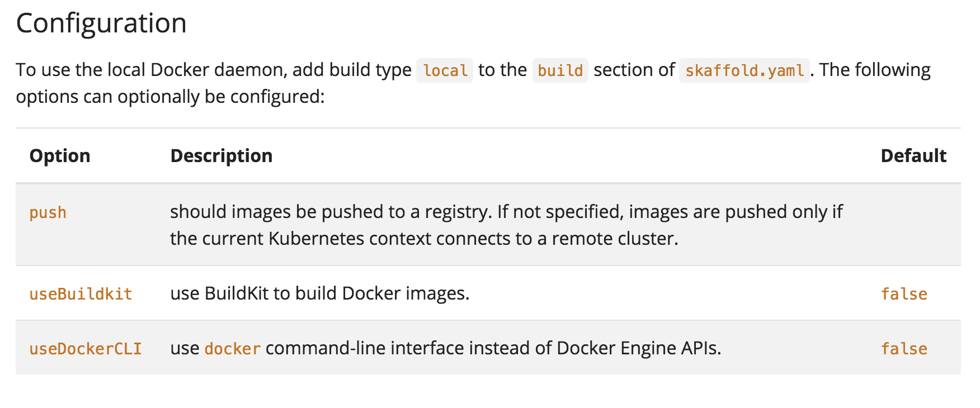Click the 'local' inline code snippet

445,70
